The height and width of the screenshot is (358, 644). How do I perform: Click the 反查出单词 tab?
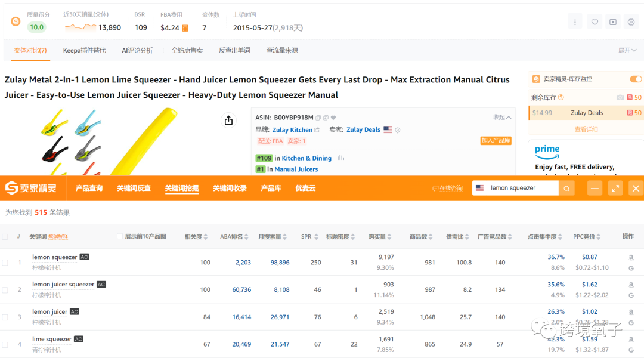(x=234, y=50)
